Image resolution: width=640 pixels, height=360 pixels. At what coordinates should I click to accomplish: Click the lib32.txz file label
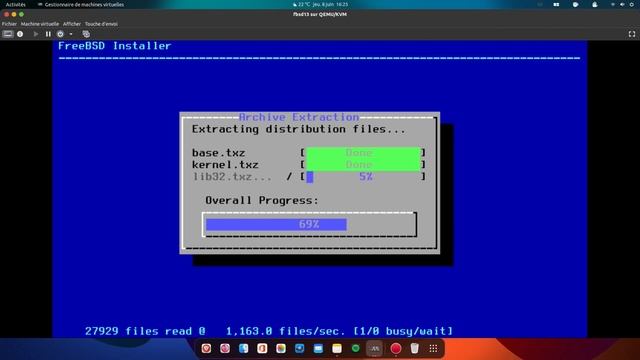pyautogui.click(x=232, y=177)
